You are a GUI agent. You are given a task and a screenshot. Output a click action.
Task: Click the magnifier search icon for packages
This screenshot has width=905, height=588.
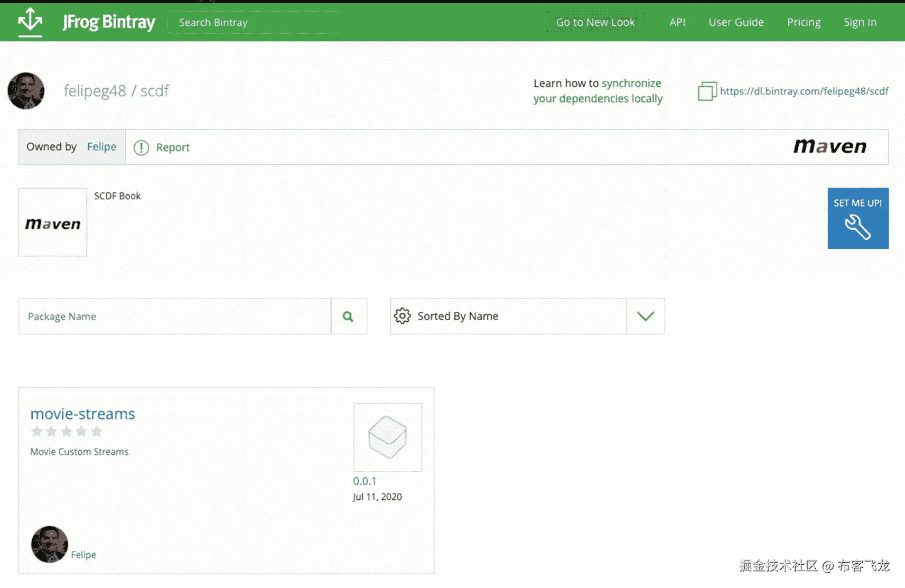[348, 316]
